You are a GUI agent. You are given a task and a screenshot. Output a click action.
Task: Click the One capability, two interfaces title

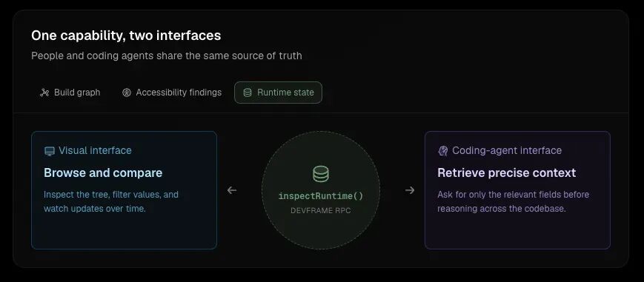pos(126,36)
